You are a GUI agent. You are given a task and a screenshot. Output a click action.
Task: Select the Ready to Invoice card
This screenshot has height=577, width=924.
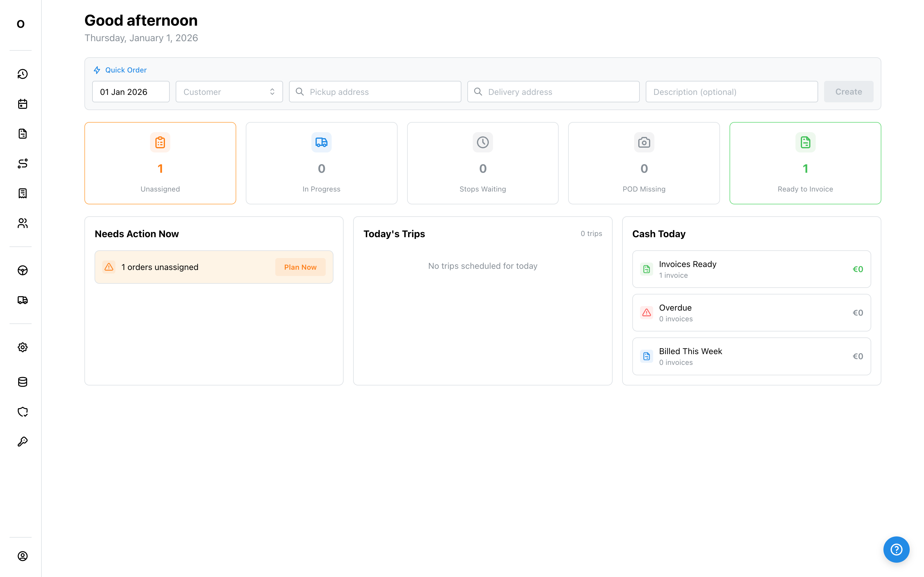tap(805, 163)
